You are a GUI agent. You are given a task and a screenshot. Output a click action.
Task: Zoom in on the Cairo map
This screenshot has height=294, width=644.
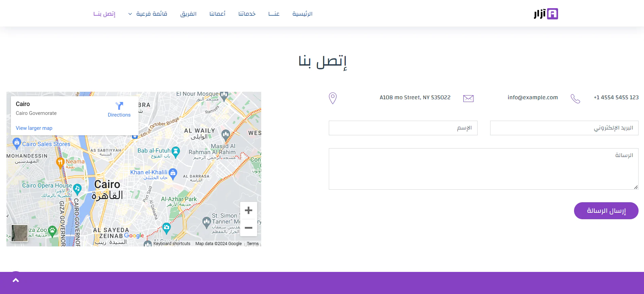[248, 210]
